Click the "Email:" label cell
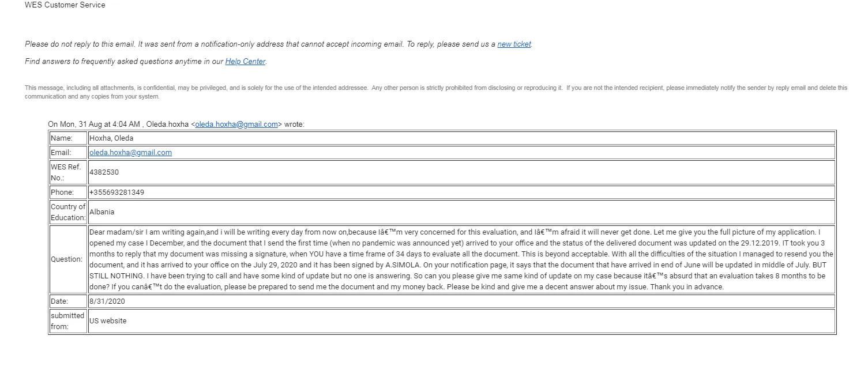Screen dimensions: 868x366 (x=61, y=153)
